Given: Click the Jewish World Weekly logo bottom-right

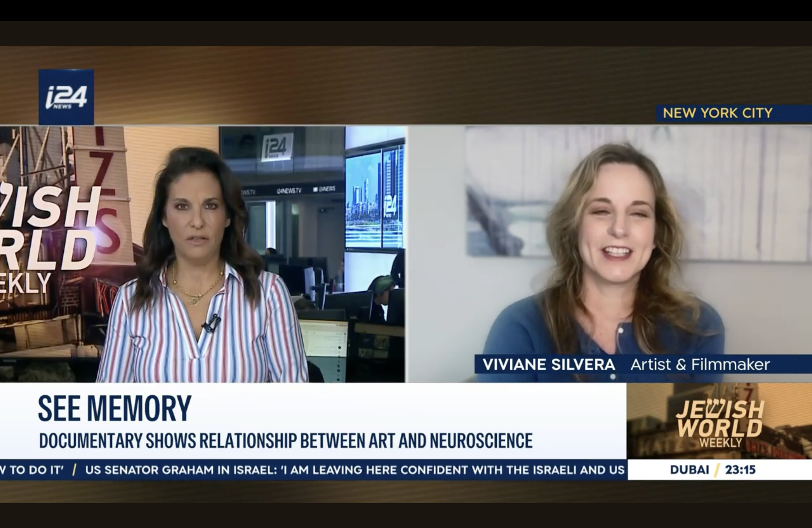Looking at the screenshot, I should (719, 422).
